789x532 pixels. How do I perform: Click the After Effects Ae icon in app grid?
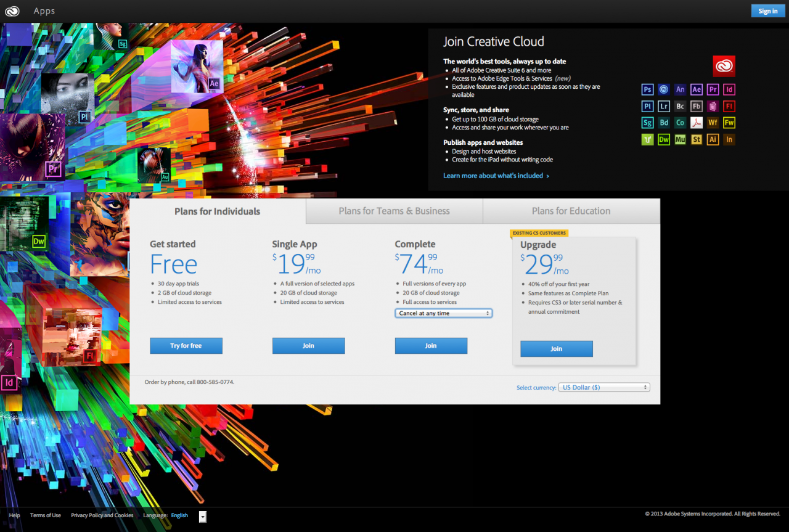point(697,89)
